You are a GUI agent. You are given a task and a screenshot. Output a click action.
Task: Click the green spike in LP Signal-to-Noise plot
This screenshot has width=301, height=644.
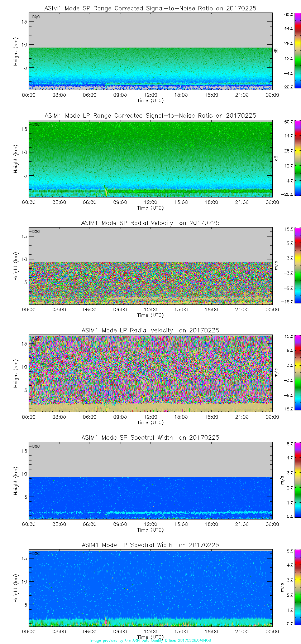click(106, 190)
